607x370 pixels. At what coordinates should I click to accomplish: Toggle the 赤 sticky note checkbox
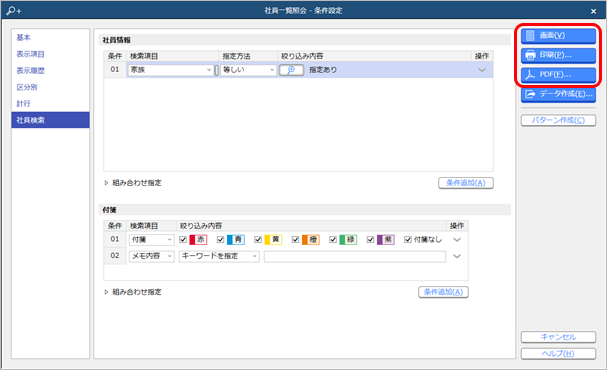183,240
